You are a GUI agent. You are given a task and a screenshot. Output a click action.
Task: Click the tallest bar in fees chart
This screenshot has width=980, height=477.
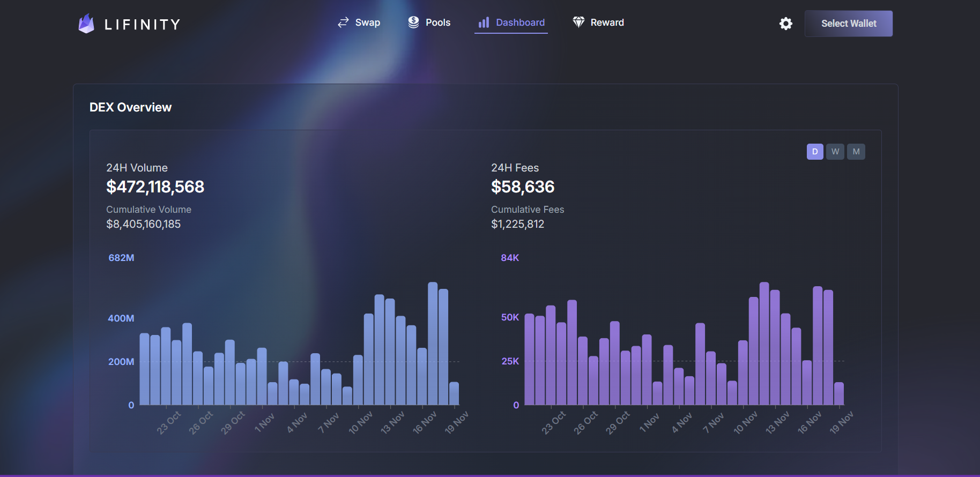click(764, 344)
